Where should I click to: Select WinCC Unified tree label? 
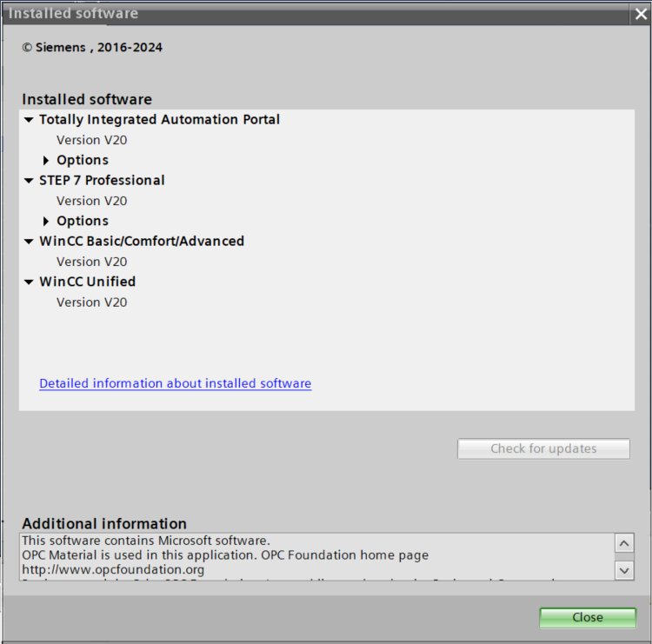click(87, 282)
